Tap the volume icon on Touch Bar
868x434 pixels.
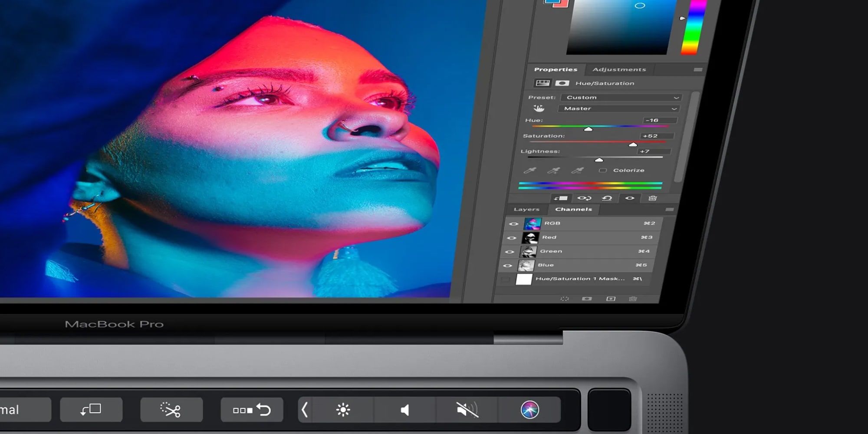[405, 410]
